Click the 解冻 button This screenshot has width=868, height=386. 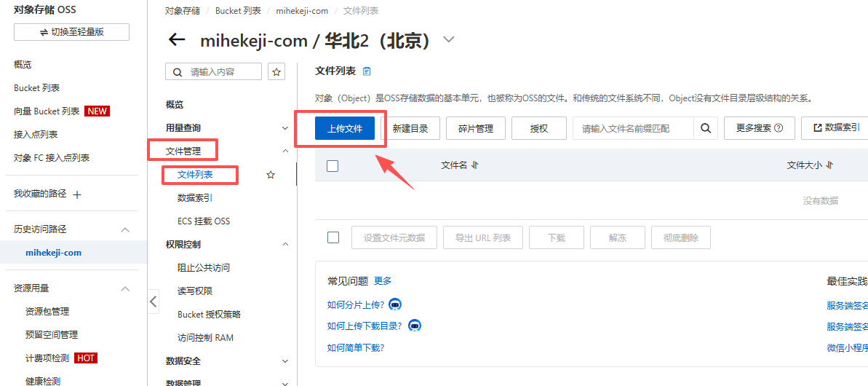coord(617,237)
